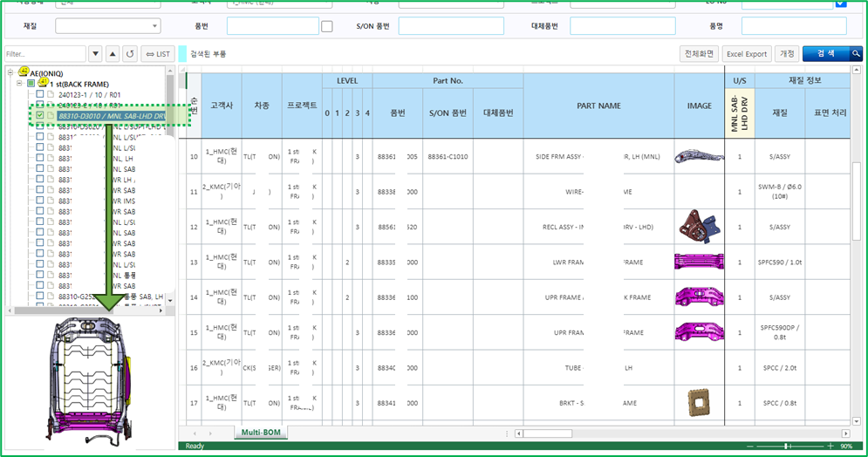This screenshot has width=868, height=457.
Task: Click into the Filter input box
Action: coord(45,54)
